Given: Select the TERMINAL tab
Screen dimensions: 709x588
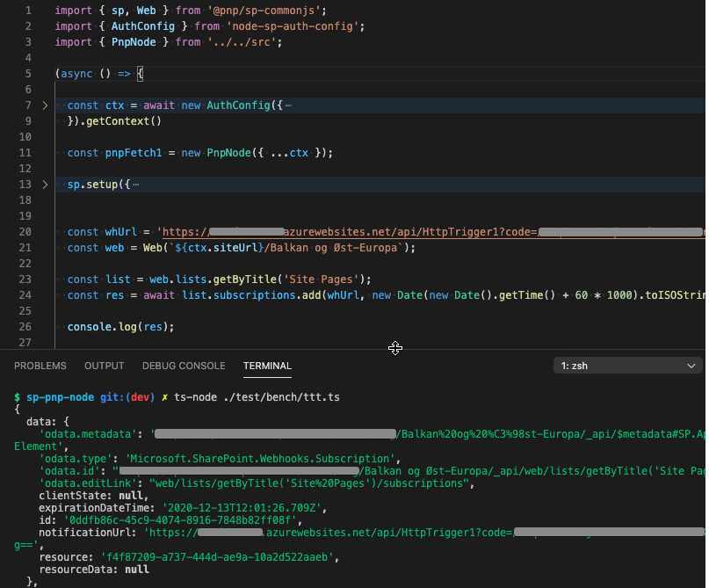Looking at the screenshot, I should 267,366.
